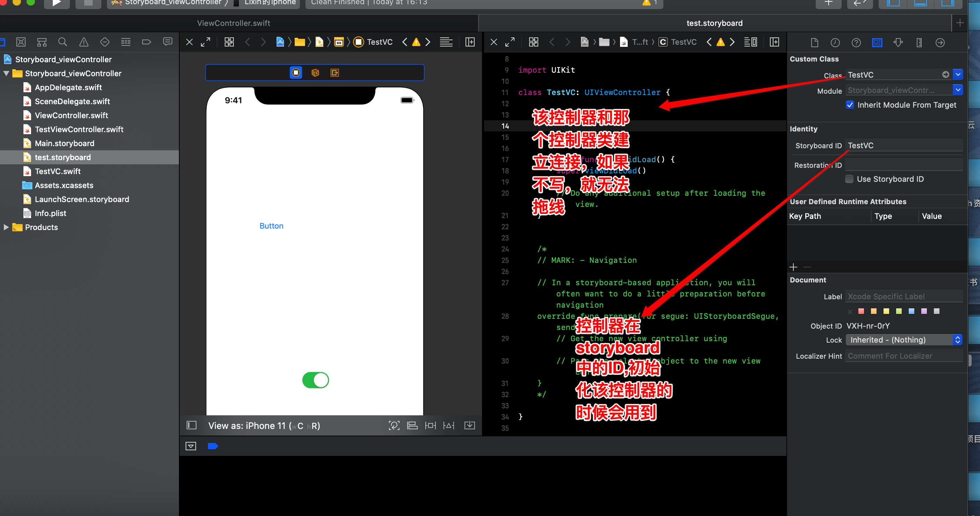Open the Class dropdown arrow
Screen dimensions: 980x516
[x=958, y=74]
